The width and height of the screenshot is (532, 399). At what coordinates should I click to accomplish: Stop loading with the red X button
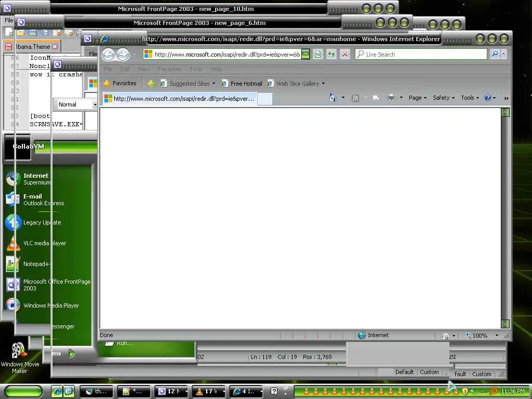click(345, 54)
